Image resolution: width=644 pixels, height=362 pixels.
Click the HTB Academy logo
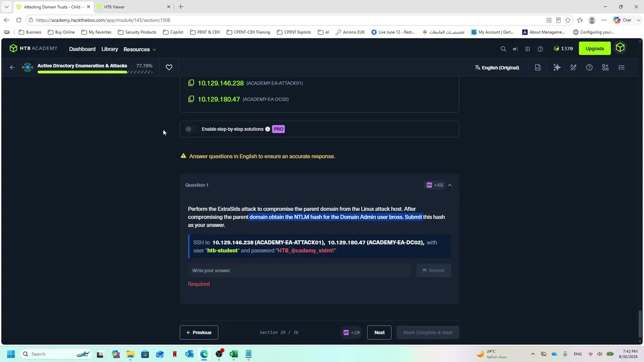pos(33,49)
